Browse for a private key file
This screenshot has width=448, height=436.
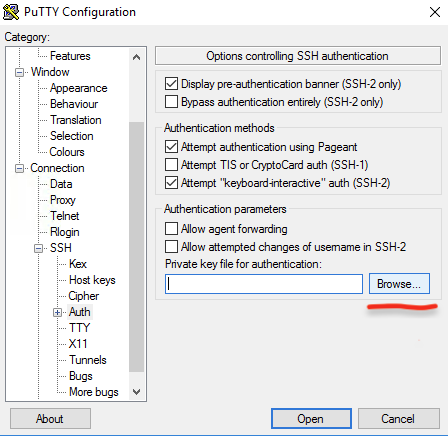399,284
